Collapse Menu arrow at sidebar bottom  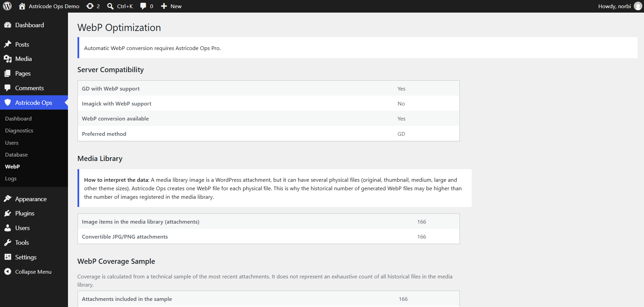click(x=7, y=272)
